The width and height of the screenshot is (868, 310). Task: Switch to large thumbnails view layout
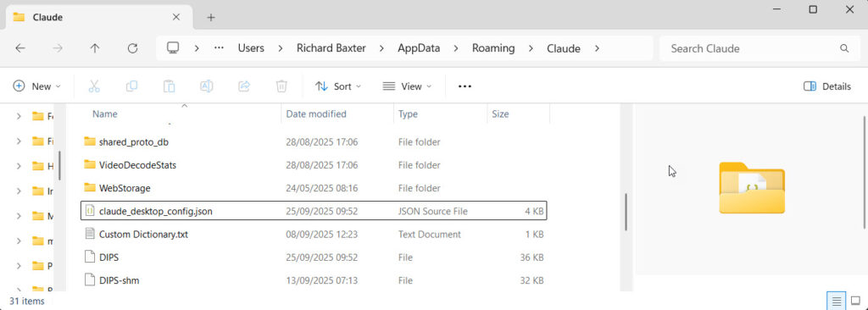click(855, 302)
